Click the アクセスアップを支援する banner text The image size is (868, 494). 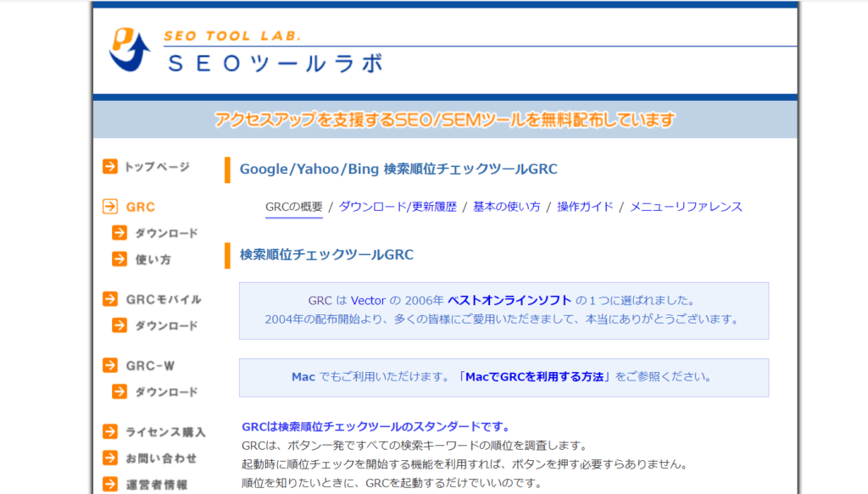445,119
